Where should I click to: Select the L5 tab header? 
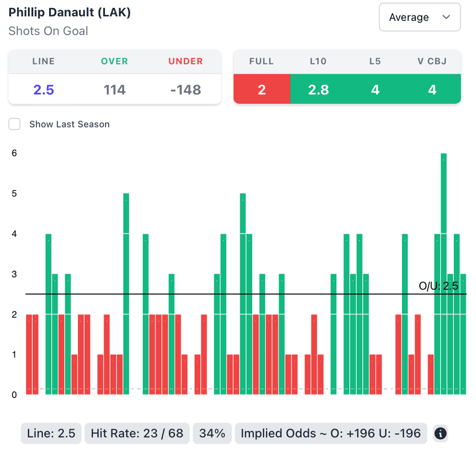click(x=375, y=61)
